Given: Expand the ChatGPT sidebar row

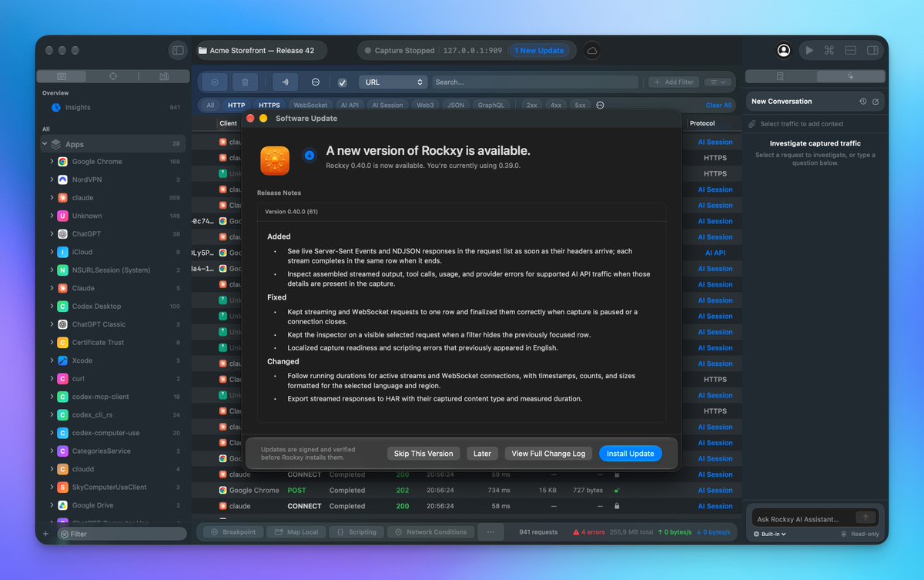Looking at the screenshot, I should (x=52, y=234).
